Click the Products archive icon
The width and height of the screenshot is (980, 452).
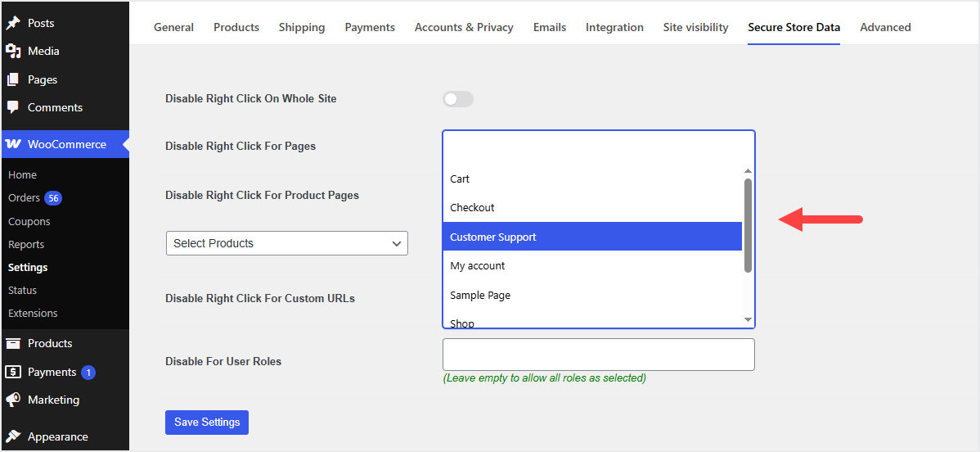[13, 343]
